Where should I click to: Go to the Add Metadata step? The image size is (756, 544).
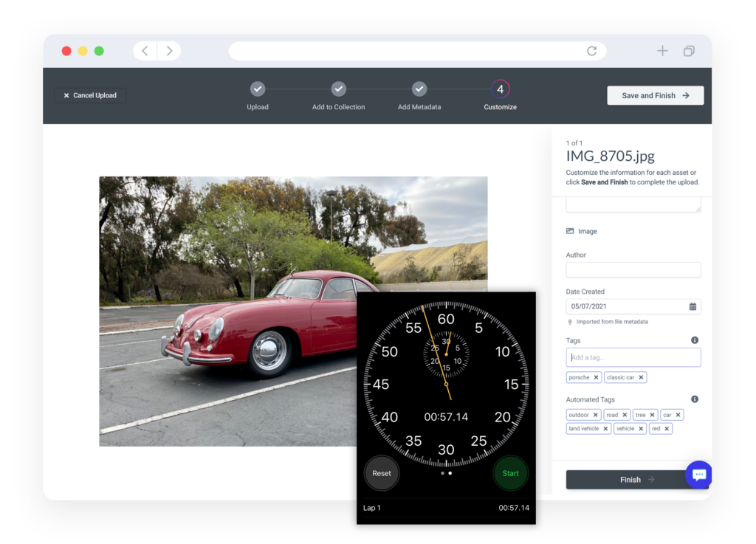point(419,95)
